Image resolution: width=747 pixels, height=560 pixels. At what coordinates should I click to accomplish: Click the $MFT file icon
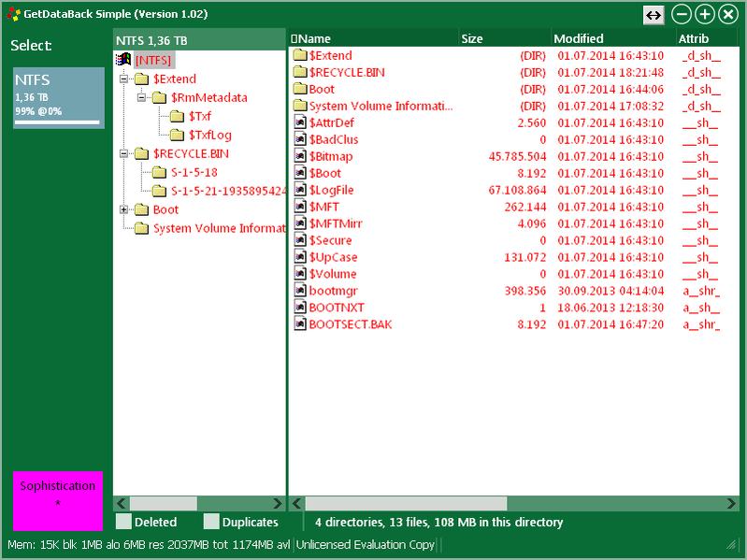(300, 207)
